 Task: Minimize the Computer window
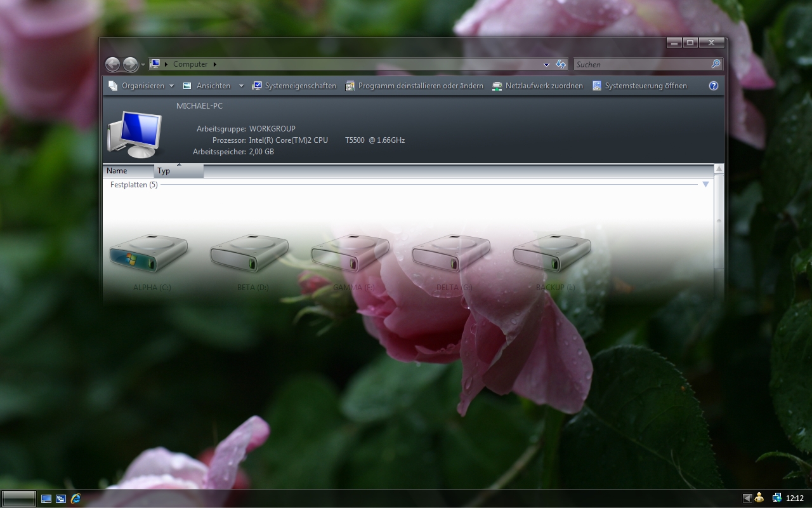pyautogui.click(x=674, y=43)
